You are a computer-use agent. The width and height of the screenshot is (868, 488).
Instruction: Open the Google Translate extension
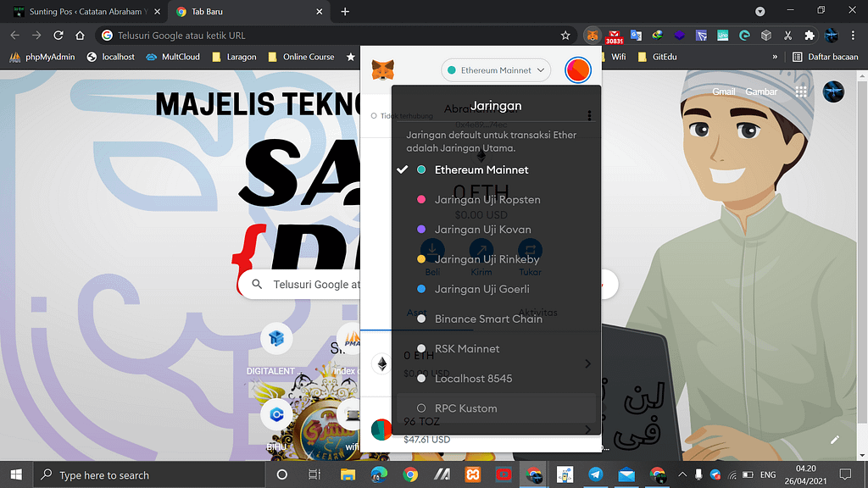click(636, 36)
